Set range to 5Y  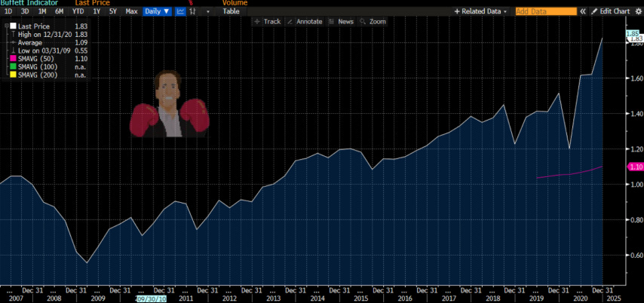113,11
